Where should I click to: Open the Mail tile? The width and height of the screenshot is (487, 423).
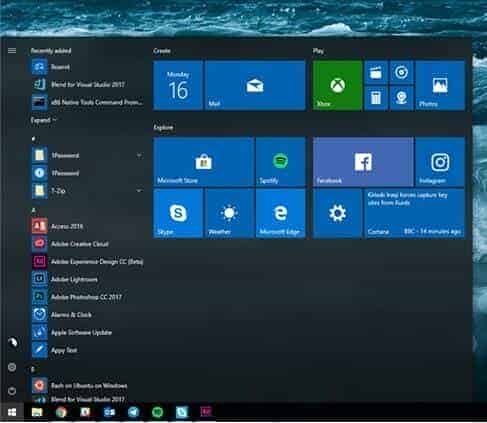click(255, 85)
